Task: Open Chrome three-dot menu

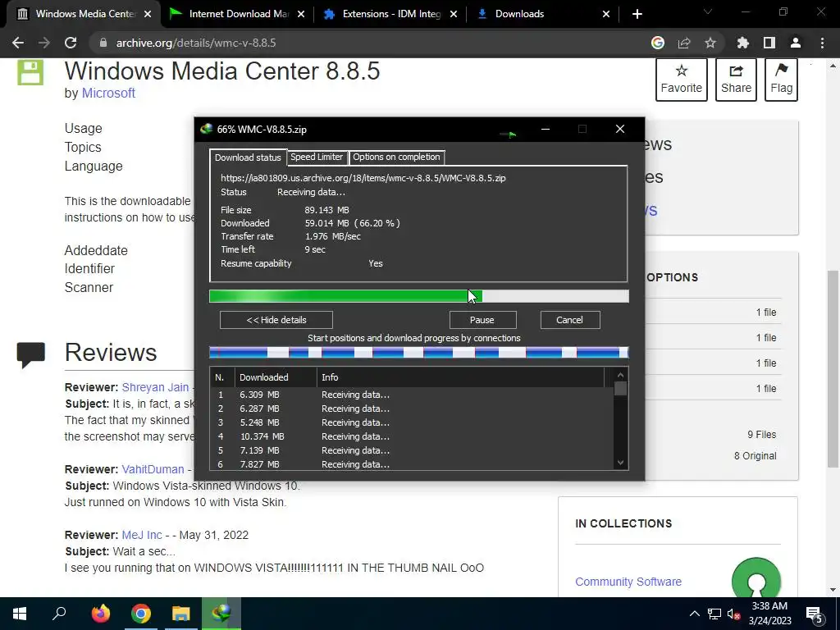Action: pyautogui.click(x=822, y=43)
